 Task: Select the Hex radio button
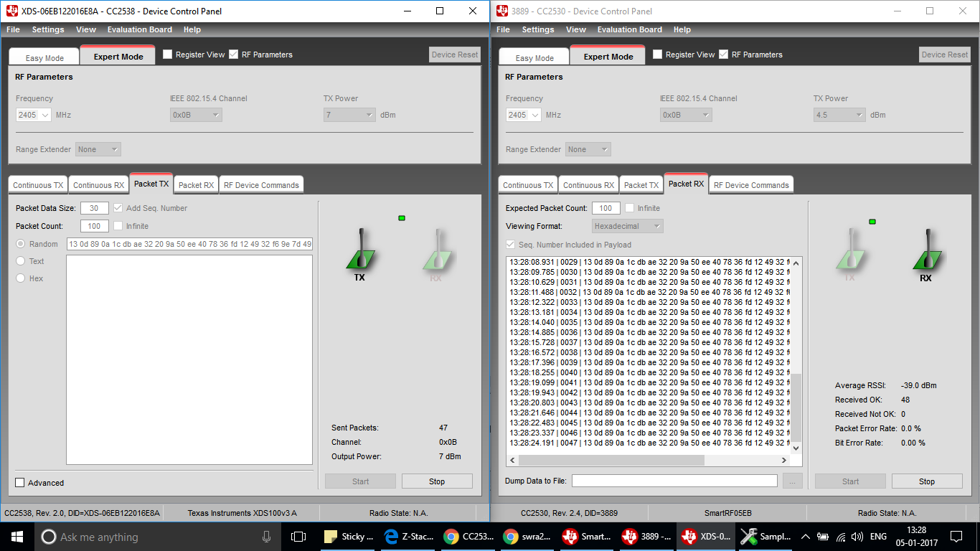click(20, 278)
